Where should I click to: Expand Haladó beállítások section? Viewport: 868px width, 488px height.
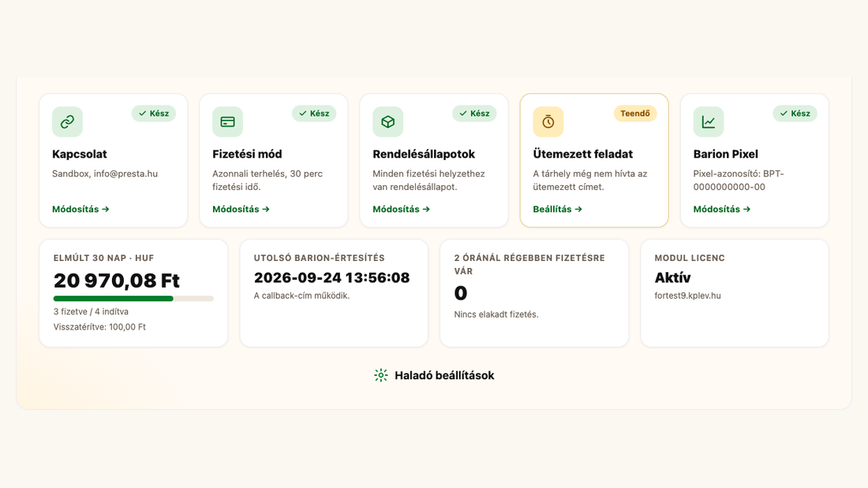click(x=434, y=375)
